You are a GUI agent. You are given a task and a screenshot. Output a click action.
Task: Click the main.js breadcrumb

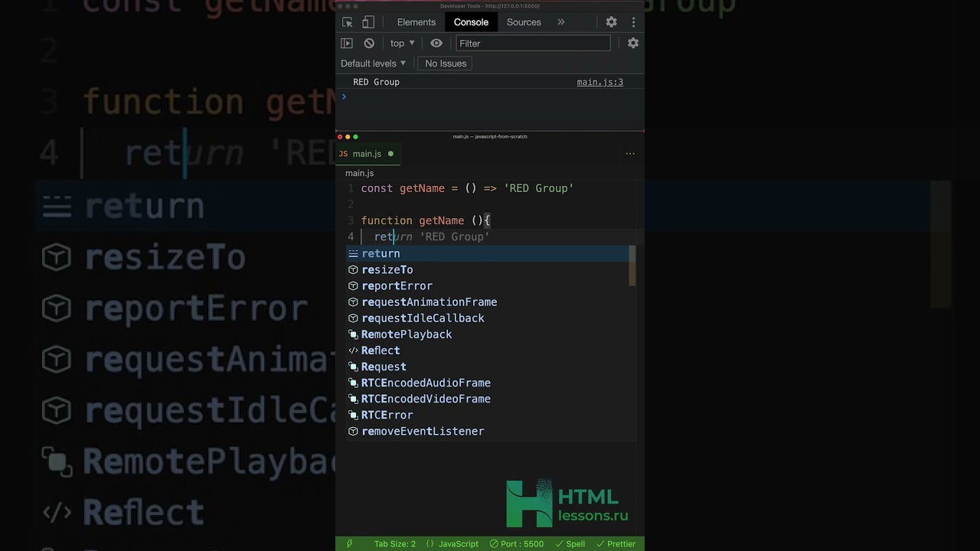click(x=359, y=173)
